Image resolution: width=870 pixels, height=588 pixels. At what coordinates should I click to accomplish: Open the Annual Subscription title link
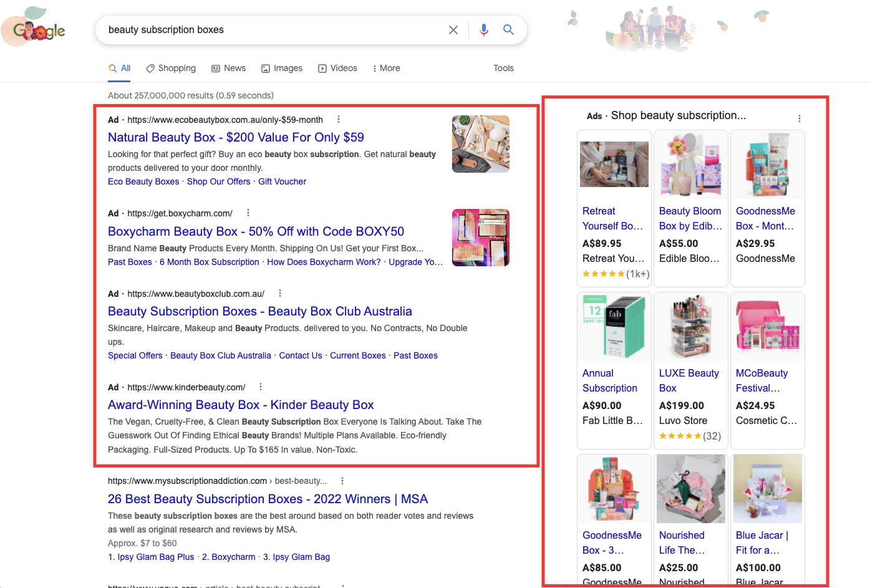tap(610, 380)
